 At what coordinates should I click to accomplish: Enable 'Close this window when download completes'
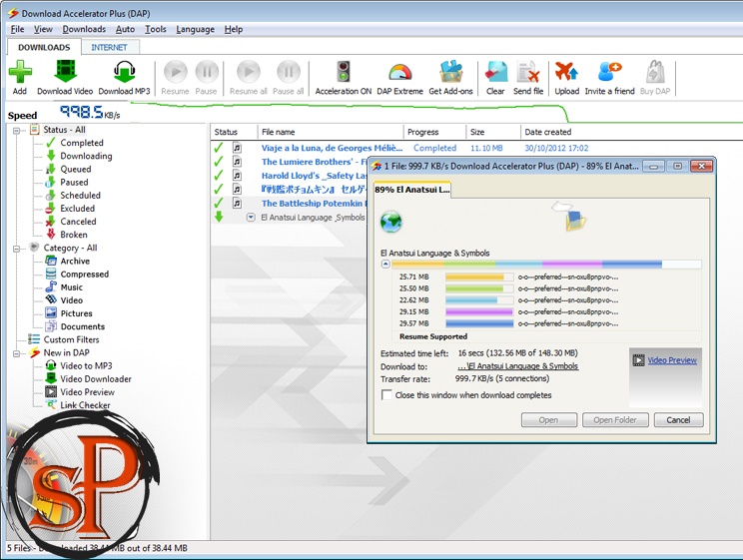tap(387, 395)
